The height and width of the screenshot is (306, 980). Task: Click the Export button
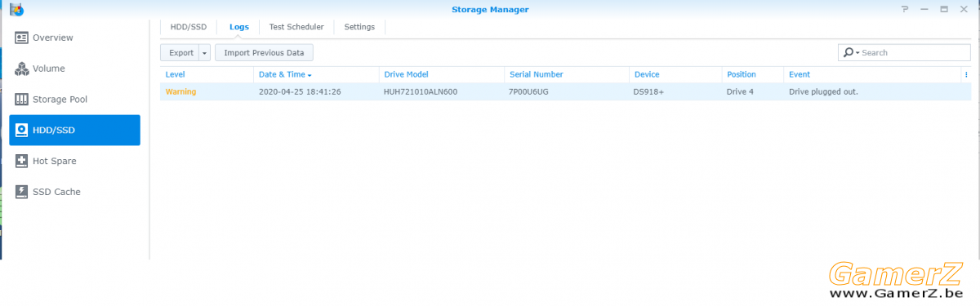click(180, 53)
